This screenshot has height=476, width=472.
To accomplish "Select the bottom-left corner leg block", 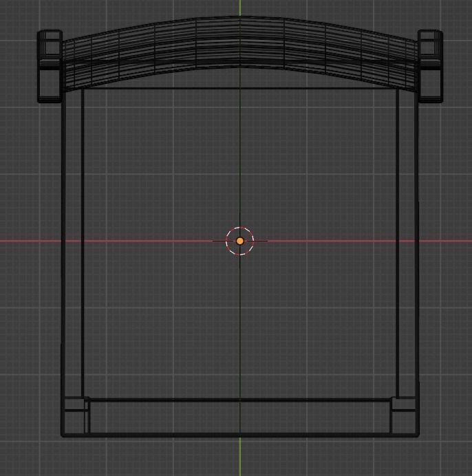I will 75,415.
